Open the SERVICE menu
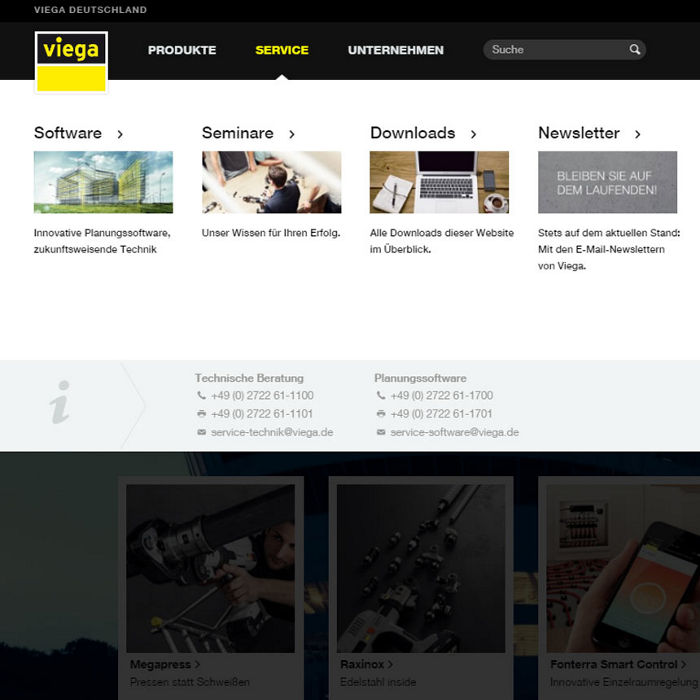This screenshot has width=700, height=700. click(282, 50)
